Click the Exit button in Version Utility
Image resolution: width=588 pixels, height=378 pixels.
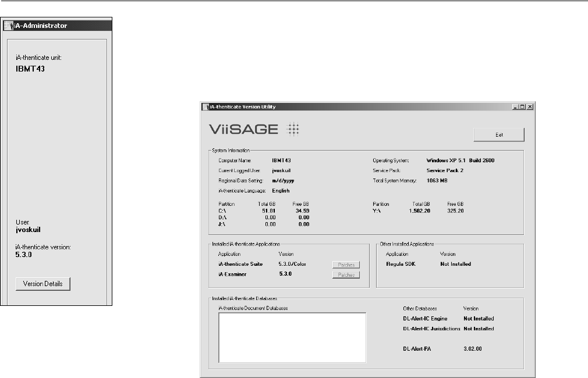[x=499, y=135]
